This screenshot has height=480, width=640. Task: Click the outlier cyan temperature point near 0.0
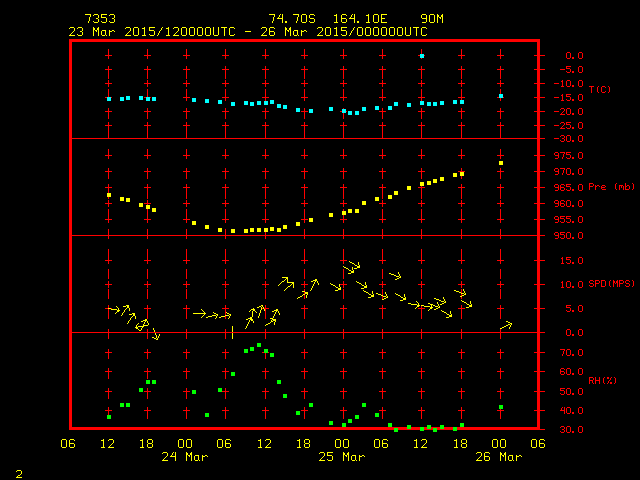pyautogui.click(x=422, y=56)
